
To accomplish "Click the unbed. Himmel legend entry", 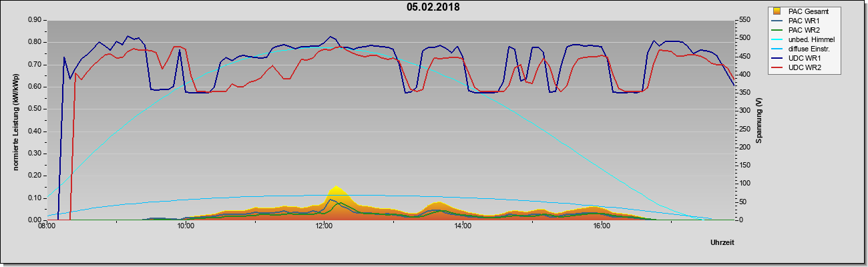I will click(x=804, y=39).
